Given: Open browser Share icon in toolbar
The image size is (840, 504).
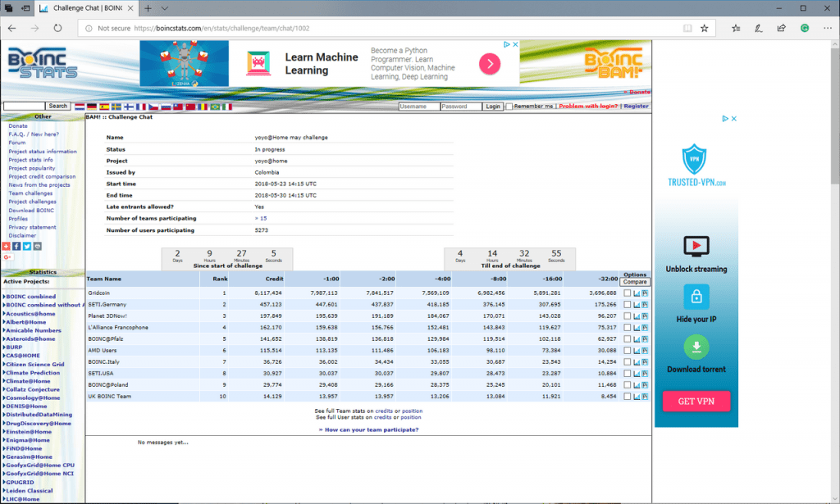Looking at the screenshot, I should click(782, 29).
